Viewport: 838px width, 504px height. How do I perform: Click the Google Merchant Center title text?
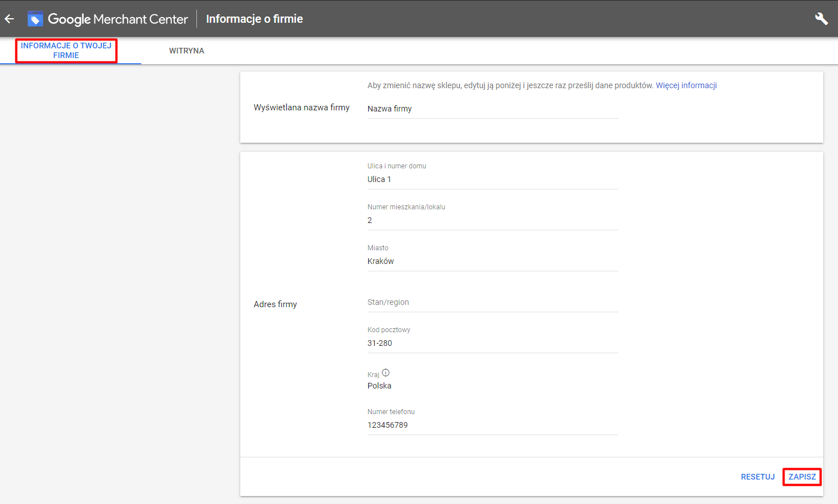118,19
